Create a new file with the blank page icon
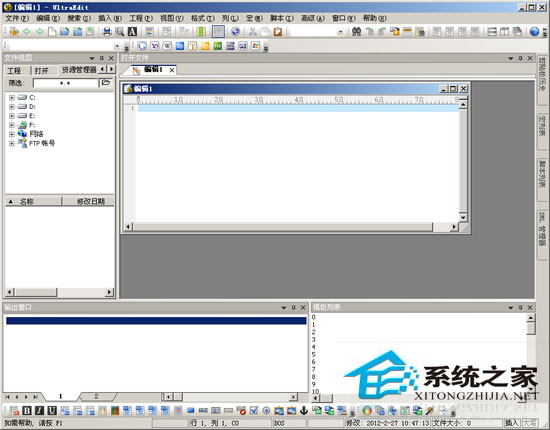The height and width of the screenshot is (430, 550). (52, 32)
